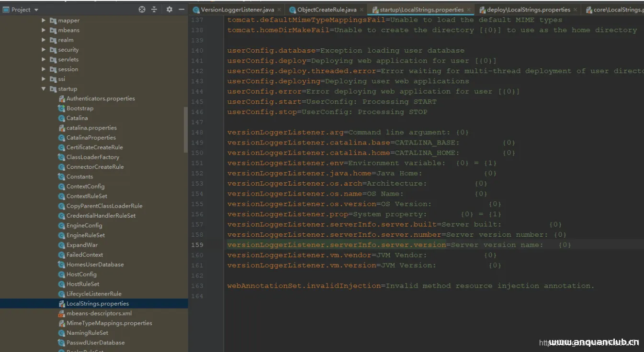The height and width of the screenshot is (352, 644).
Task: Switch to VersionLoggerListener.java tab
Action: [x=237, y=10]
